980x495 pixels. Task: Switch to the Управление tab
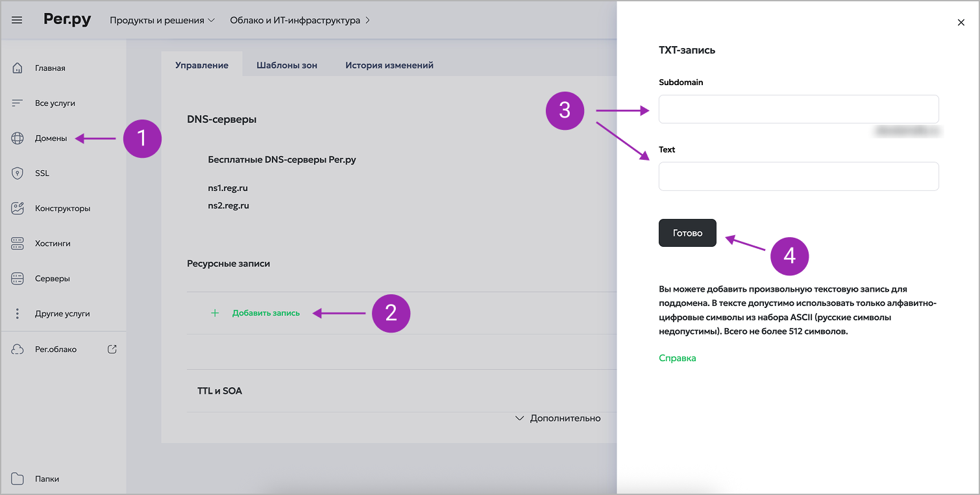point(202,65)
